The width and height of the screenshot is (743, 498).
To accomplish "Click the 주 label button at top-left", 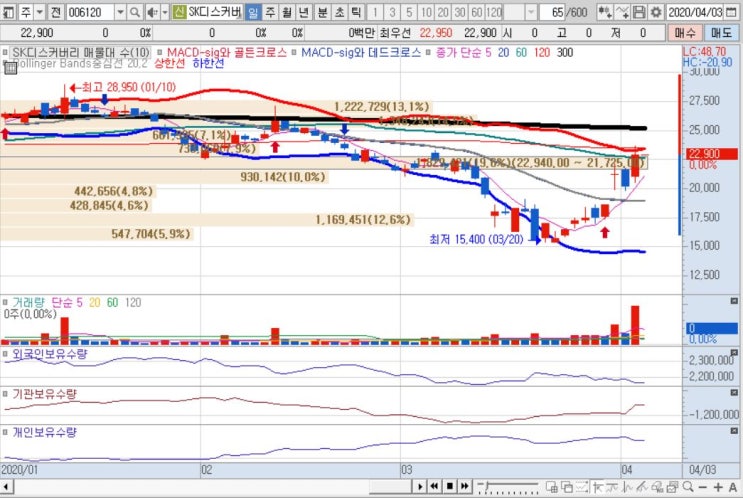I will (x=26, y=12).
